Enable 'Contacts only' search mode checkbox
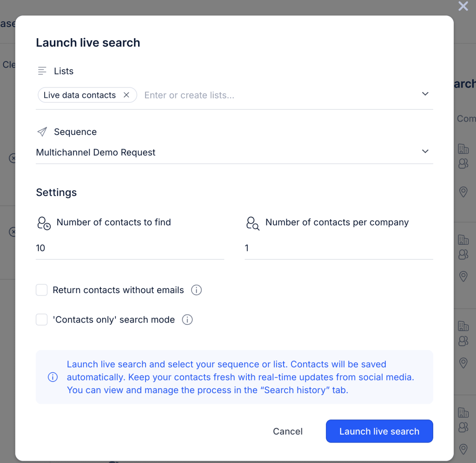476x463 pixels. point(42,320)
